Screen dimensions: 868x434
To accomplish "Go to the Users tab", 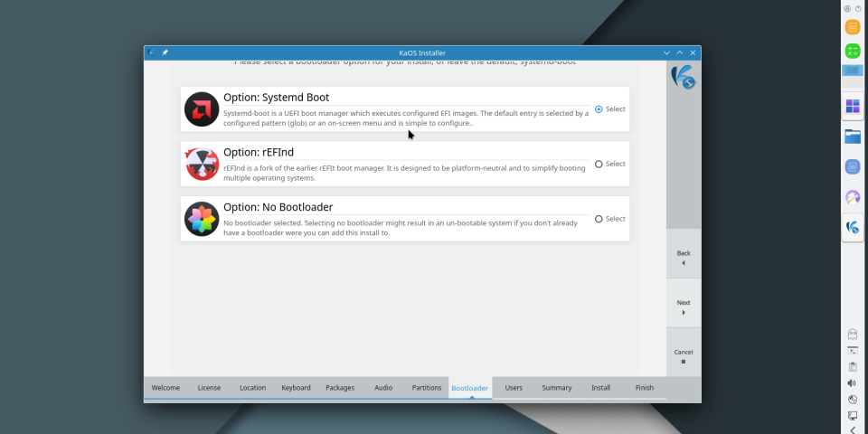I will pos(514,388).
